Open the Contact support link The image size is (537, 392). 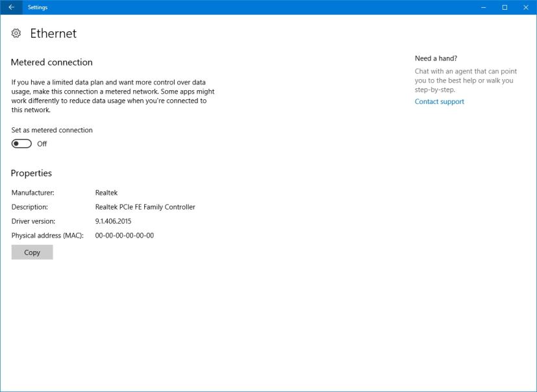click(x=439, y=102)
